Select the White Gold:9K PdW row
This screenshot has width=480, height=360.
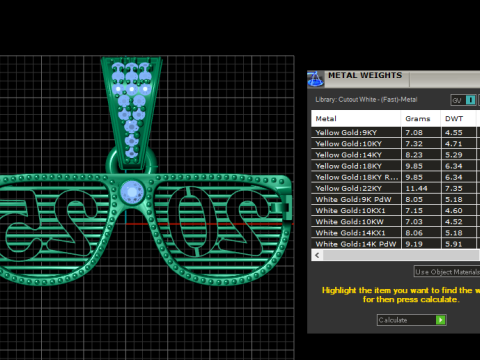pyautogui.click(x=395, y=199)
